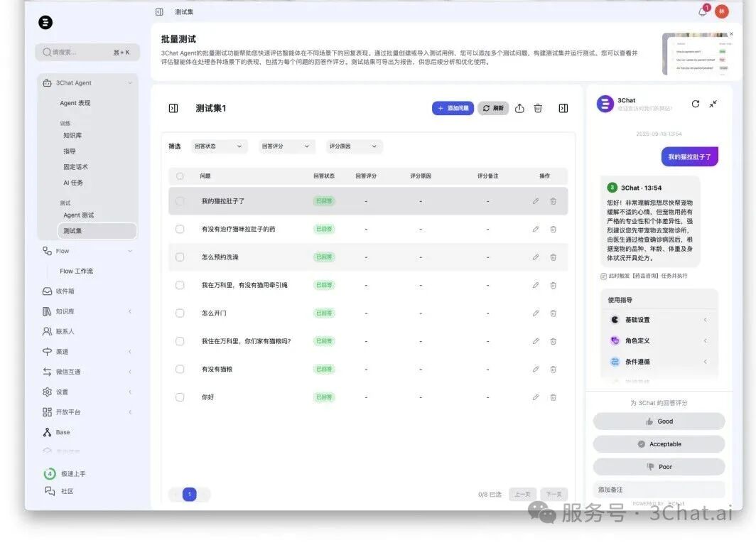
Task: Edit the row 怎么开门
Action: coord(536,313)
